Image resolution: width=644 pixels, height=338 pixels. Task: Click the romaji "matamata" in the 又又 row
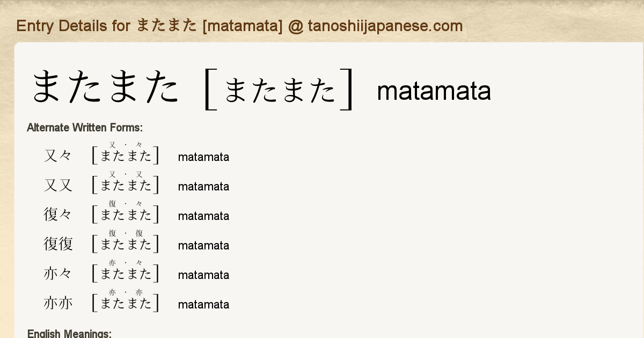[203, 187]
